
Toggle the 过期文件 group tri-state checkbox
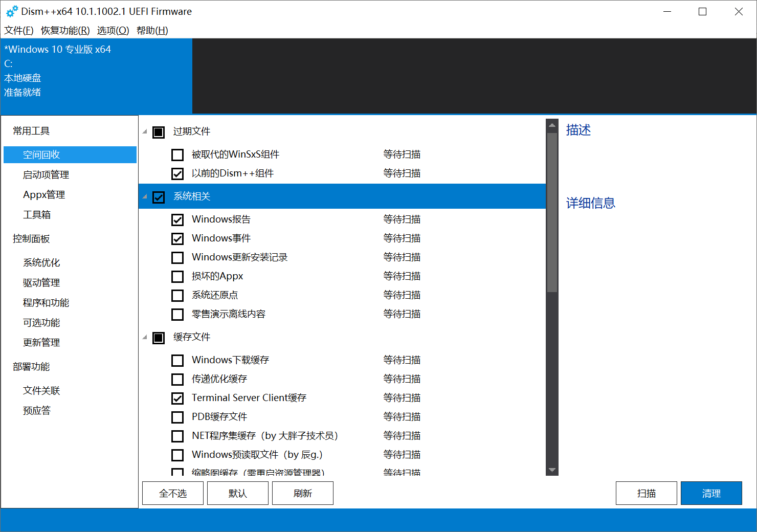click(x=159, y=132)
